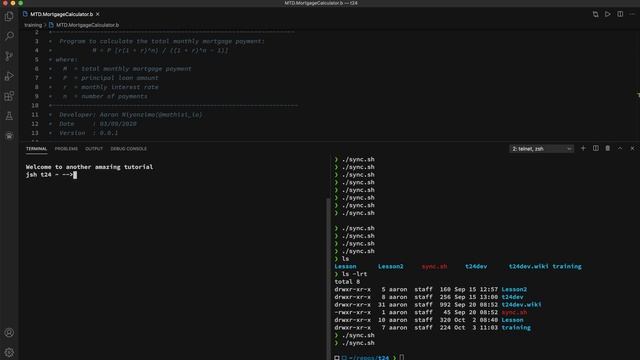Image resolution: width=640 pixels, height=360 pixels.
Task: Click the Developer comment on line 11
Action: [131, 115]
